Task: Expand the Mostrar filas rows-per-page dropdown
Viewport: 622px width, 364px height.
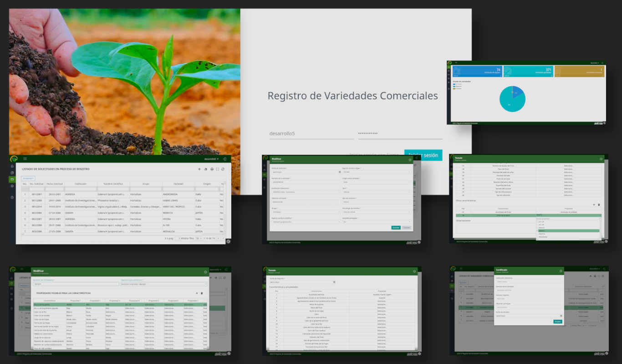Action: [199, 238]
